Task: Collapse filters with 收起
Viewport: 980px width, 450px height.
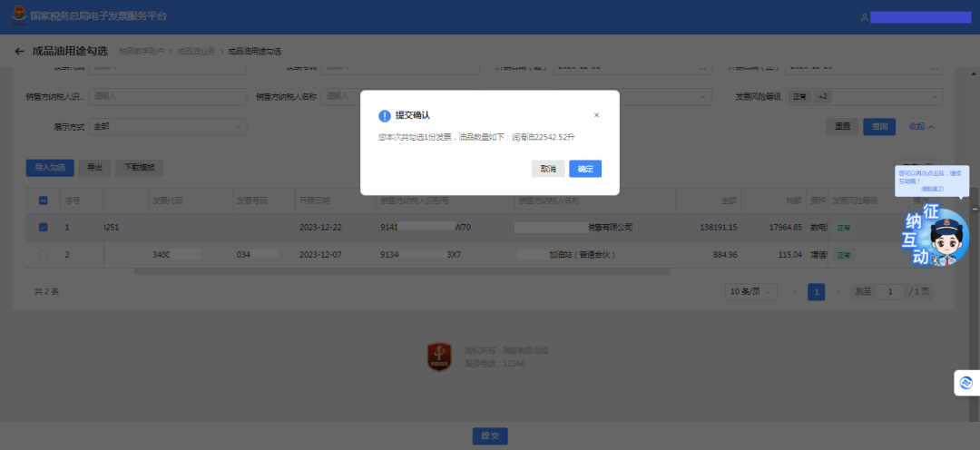Action: pos(921,126)
